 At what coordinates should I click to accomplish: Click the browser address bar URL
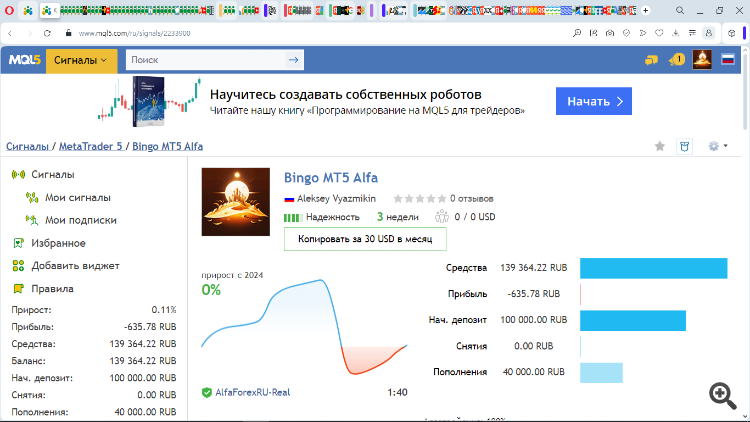tap(134, 33)
